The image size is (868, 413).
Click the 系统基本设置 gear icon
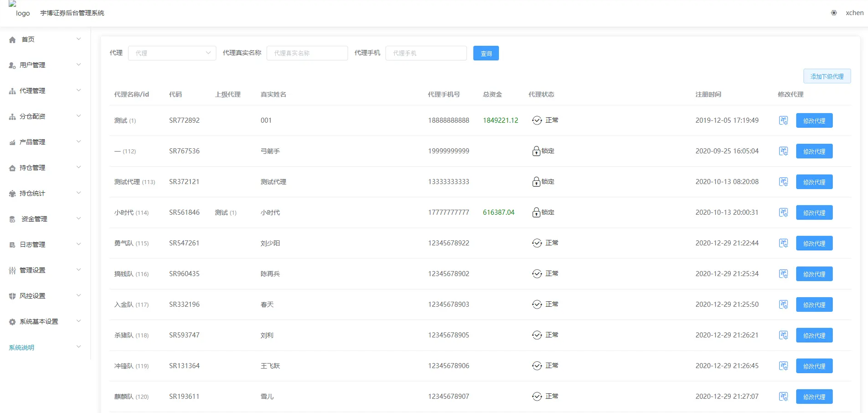coord(12,322)
